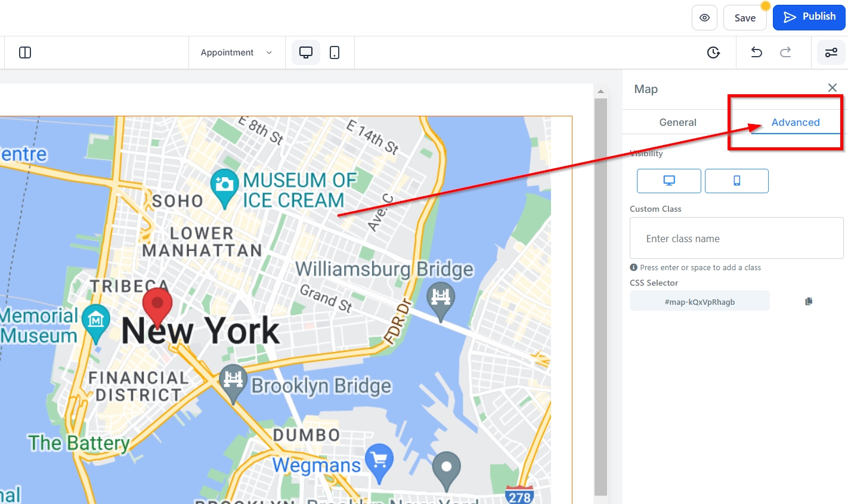The image size is (848, 504).
Task: Switch to mobile view mode
Action: 335,52
